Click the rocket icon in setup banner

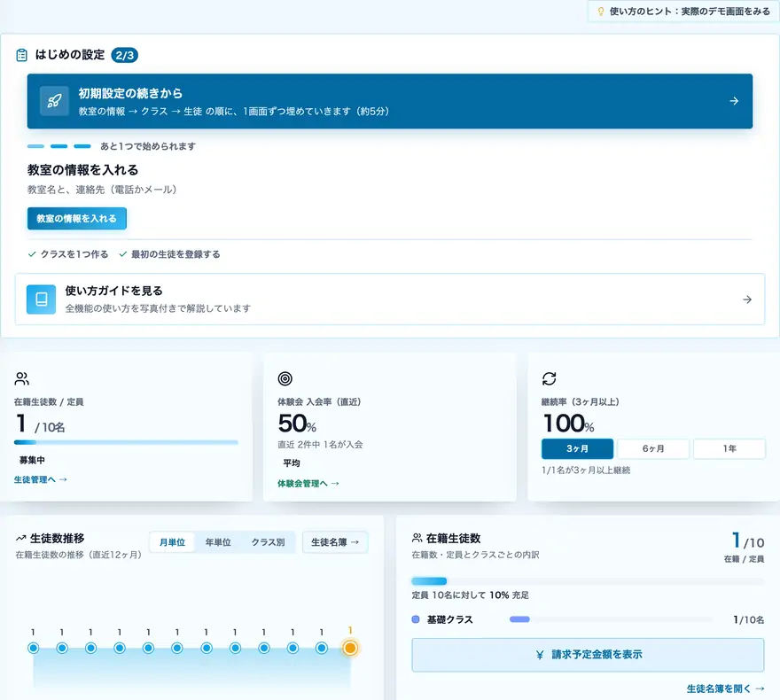tap(54, 101)
